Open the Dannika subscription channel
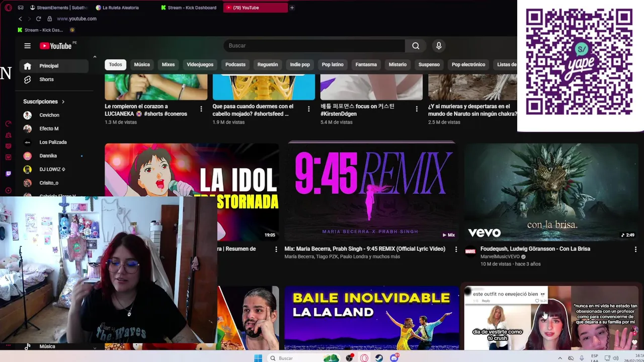The image size is (644, 362). click(54, 156)
